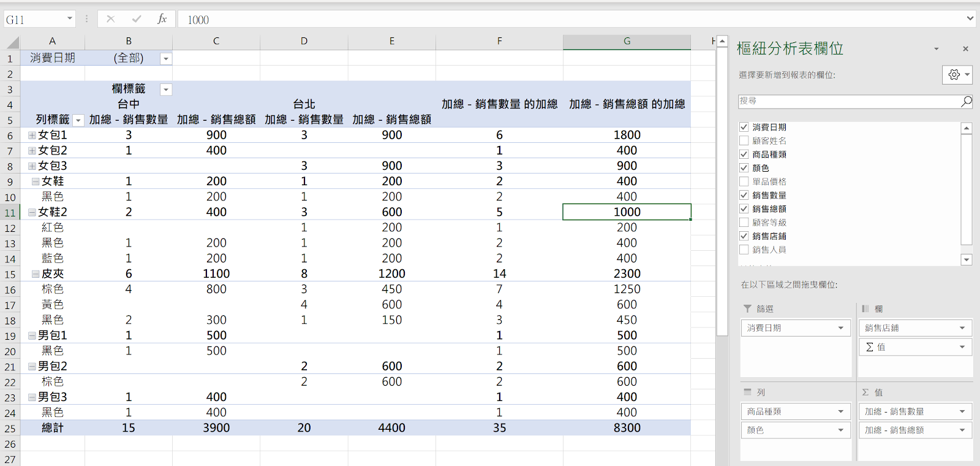Click the 皮夾 total 2300 cell
The image size is (980, 466).
click(x=627, y=274)
